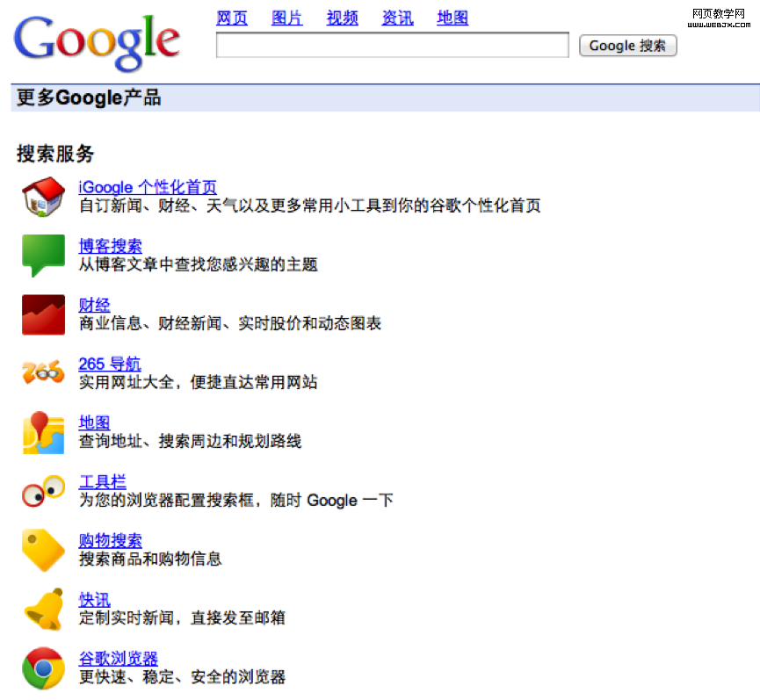Viewport: 760px width, 700px height.
Task: Click the 265 navigation icon
Action: [x=43, y=372]
